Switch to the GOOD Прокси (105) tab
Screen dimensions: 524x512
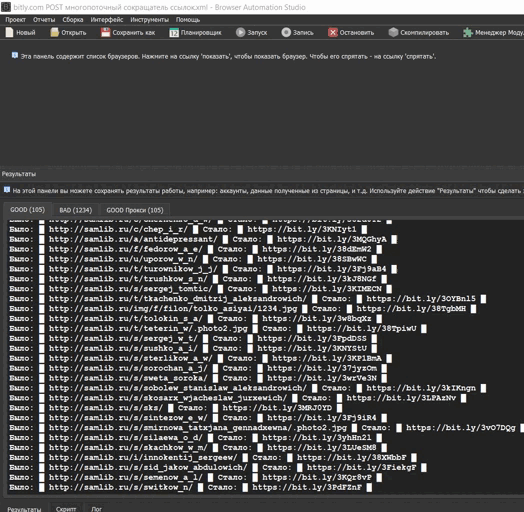pos(135,210)
